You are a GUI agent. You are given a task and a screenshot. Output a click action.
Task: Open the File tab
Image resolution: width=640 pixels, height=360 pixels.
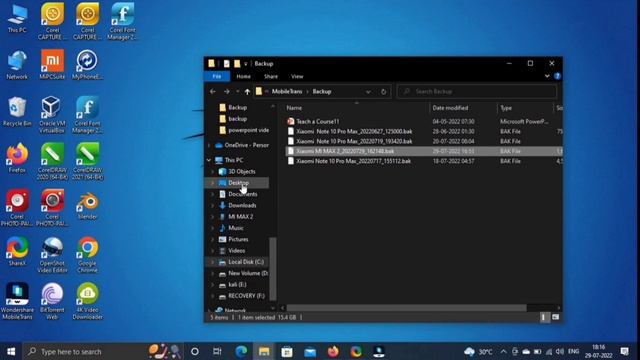[x=217, y=76]
